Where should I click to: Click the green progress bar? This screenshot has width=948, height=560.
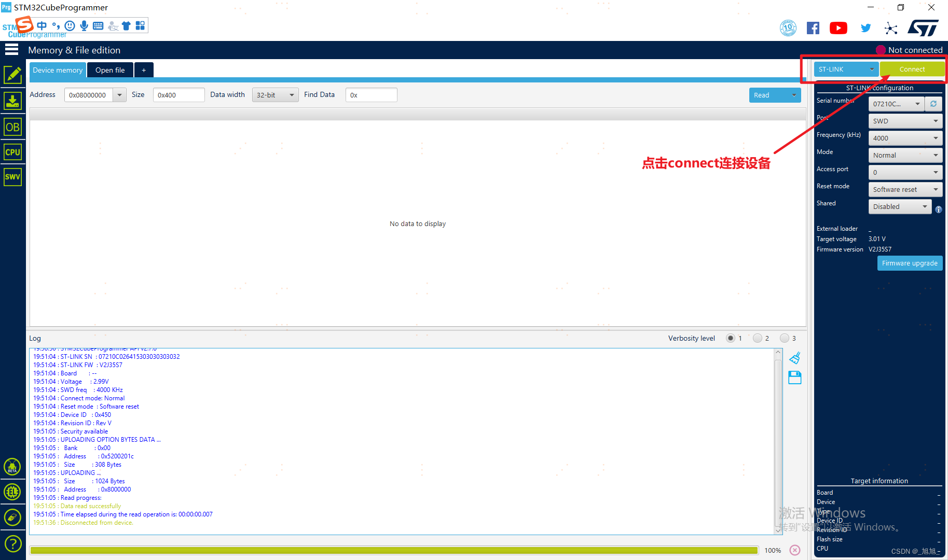click(394, 550)
